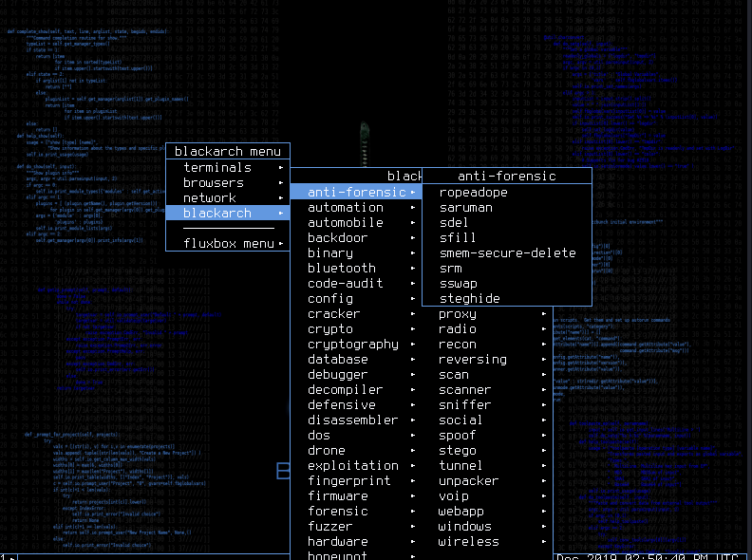
Task: Open the voip category
Action: [487, 496]
